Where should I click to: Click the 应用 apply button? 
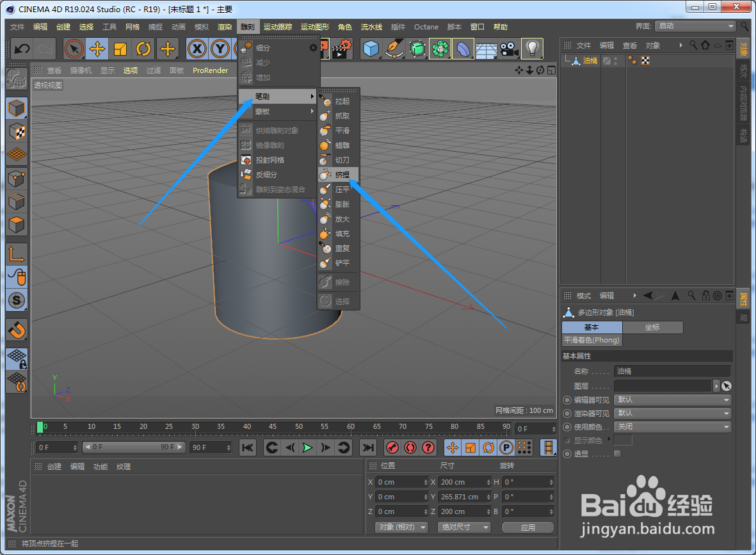point(528,527)
